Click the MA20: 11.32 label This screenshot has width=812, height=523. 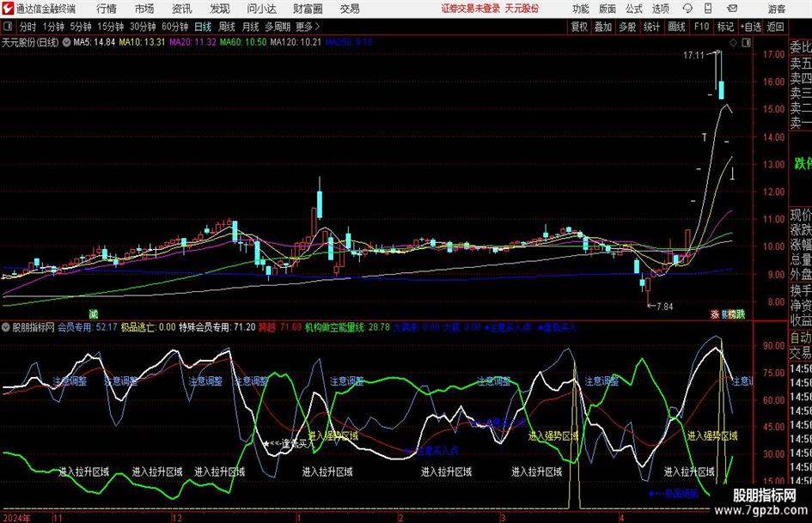[x=192, y=42]
